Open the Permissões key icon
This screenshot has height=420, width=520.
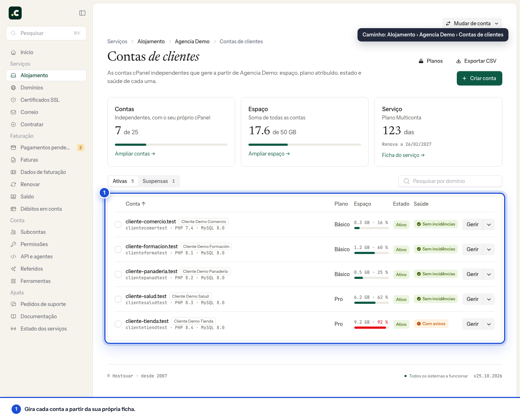[13, 244]
